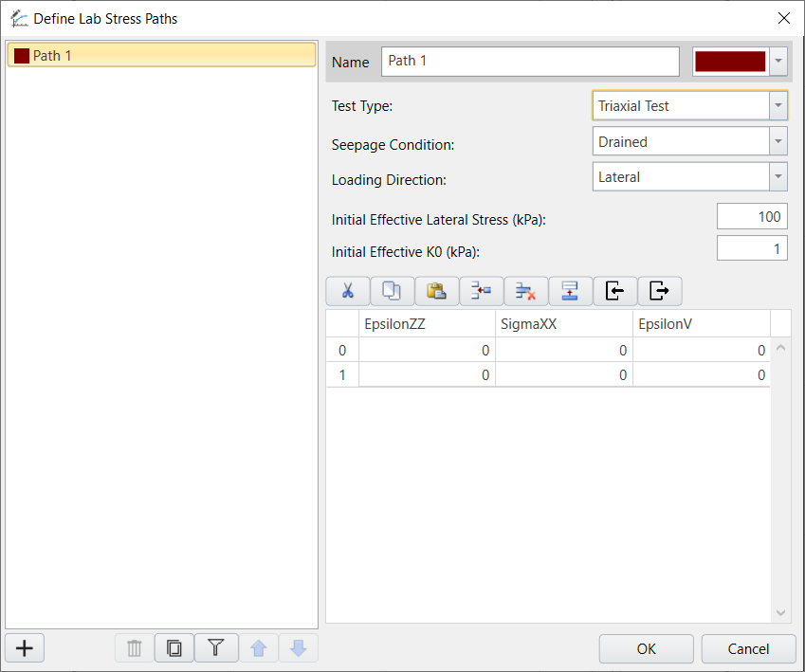Select the Cut tool in the table toolbar

pos(347,291)
